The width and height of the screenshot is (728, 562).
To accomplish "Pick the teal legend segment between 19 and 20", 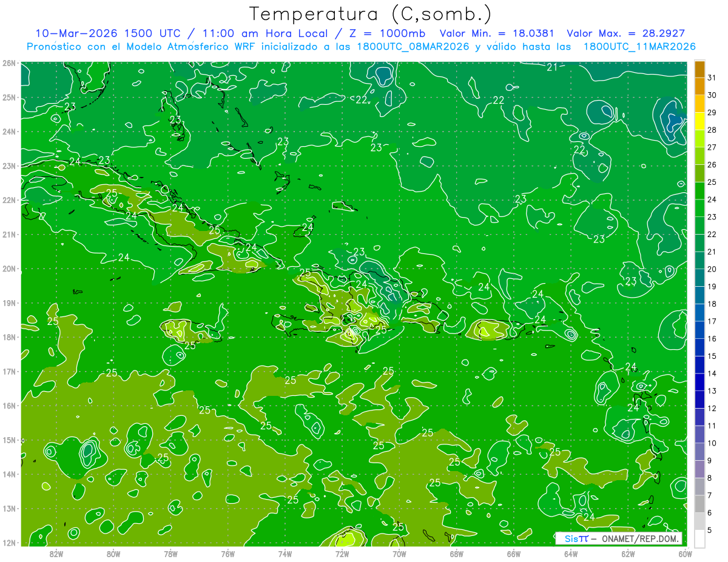I will (699, 278).
